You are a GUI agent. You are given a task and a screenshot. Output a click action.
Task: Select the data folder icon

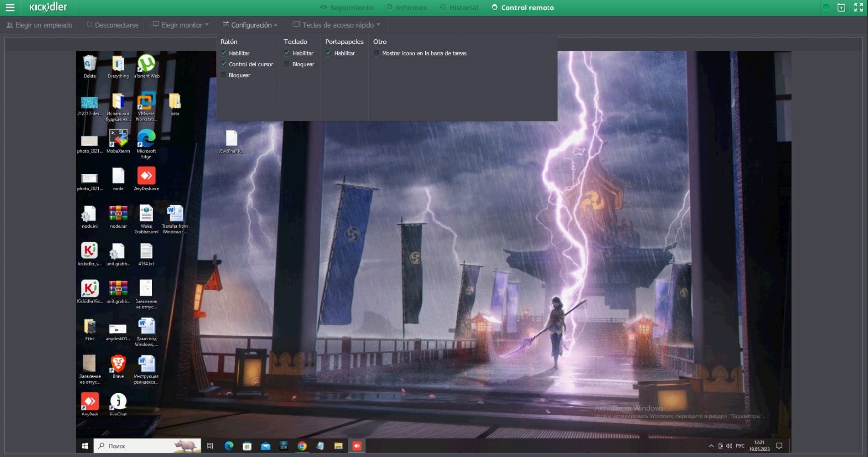175,104
